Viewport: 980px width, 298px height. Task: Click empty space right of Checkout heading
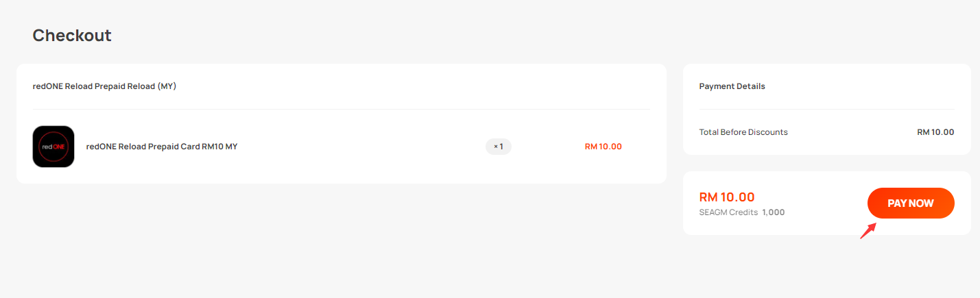coord(480,36)
